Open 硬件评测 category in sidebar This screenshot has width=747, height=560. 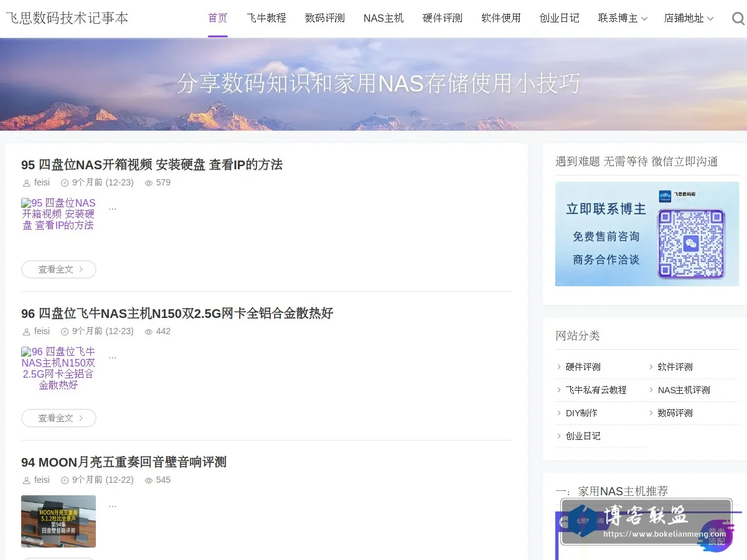point(583,367)
